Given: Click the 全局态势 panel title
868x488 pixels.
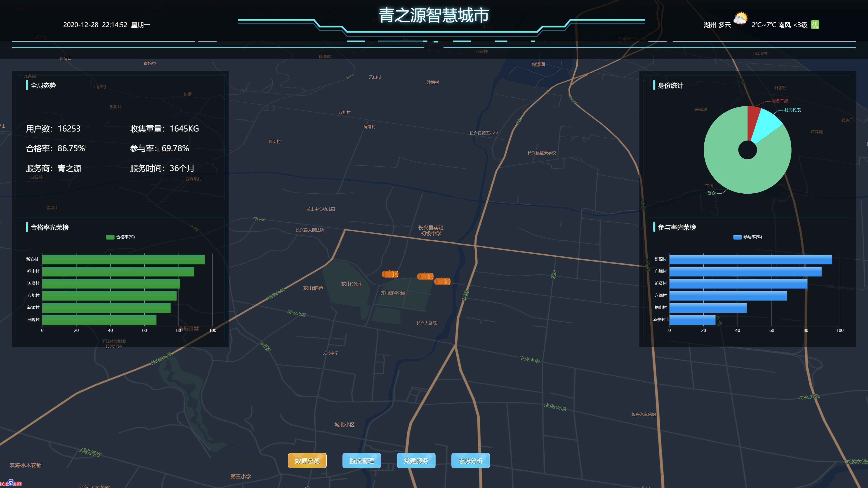Looking at the screenshot, I should (43, 86).
